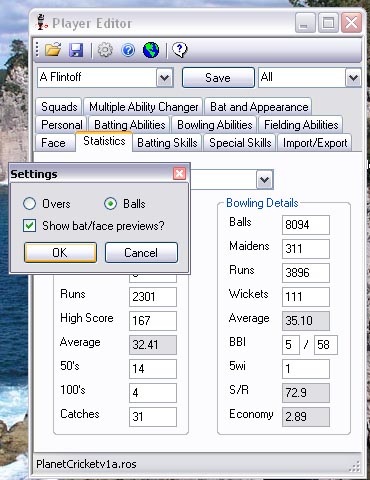
Task: Click the batting Runs field showing 2301
Action: click(153, 297)
